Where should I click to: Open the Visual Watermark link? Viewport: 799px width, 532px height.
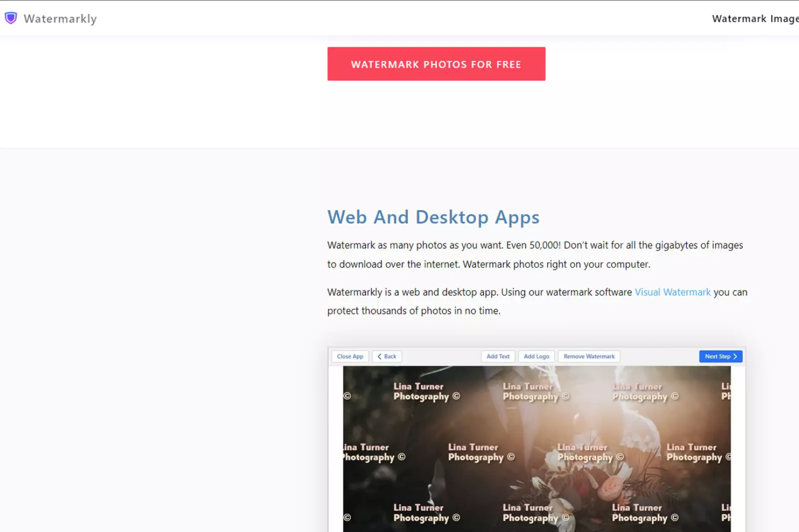[x=672, y=292]
